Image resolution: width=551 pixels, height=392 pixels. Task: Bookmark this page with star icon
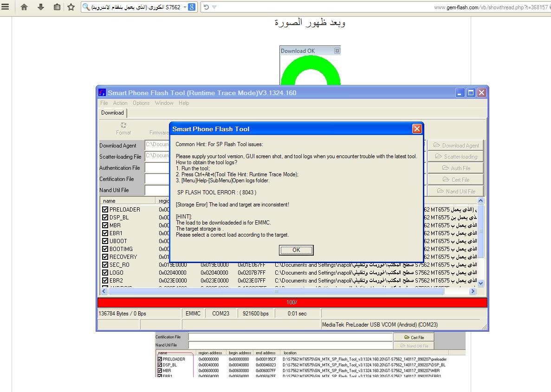pyautogui.click(x=71, y=7)
